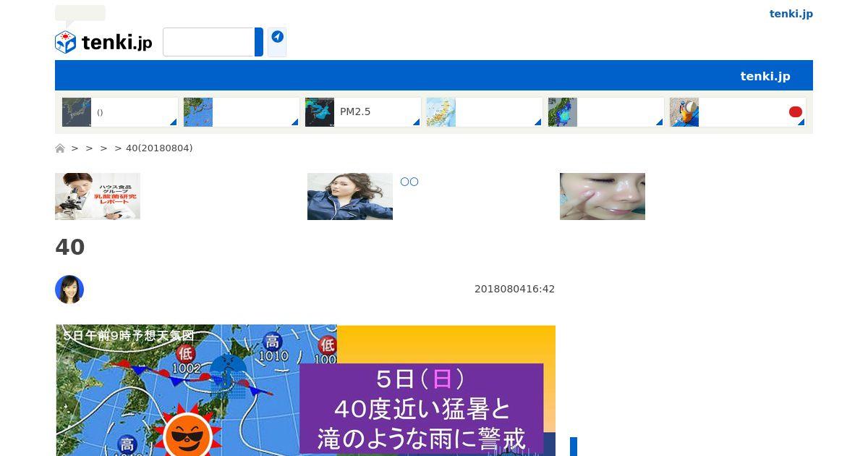
Task: Click the timestamp 2018080416:42
Action: coord(514,289)
